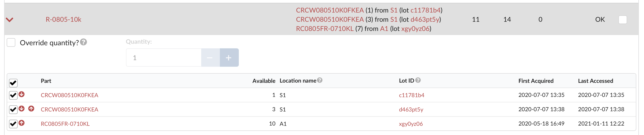Open the R-0805-10k part link

point(63,19)
